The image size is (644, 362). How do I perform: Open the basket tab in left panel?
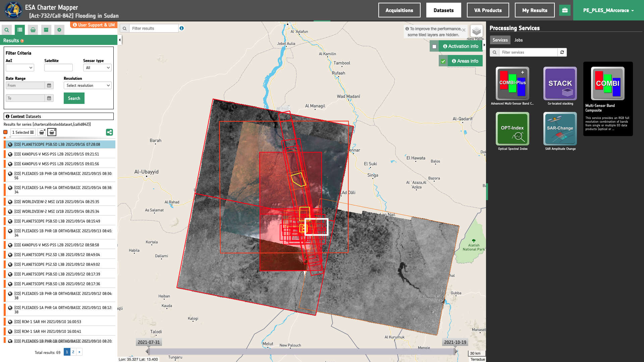[33, 30]
